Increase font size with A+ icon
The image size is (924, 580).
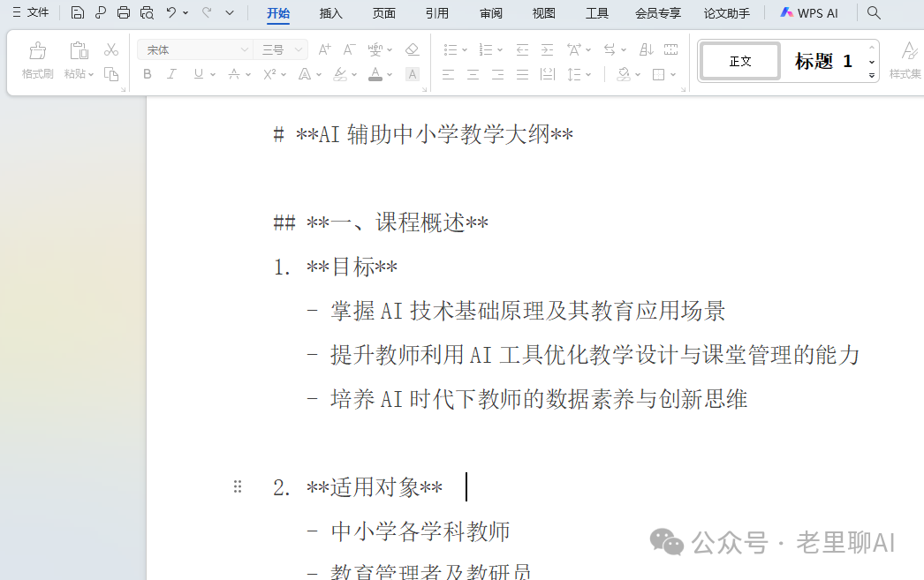[324, 49]
